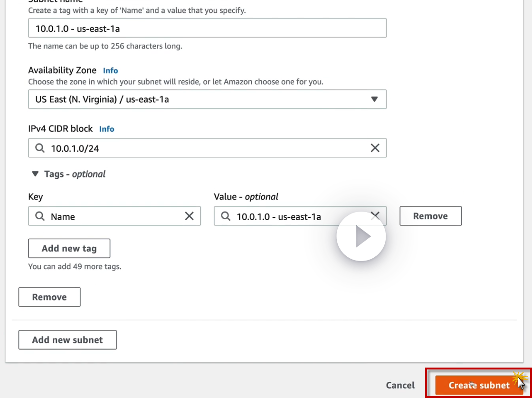Click into the tag Key input

click(114, 216)
